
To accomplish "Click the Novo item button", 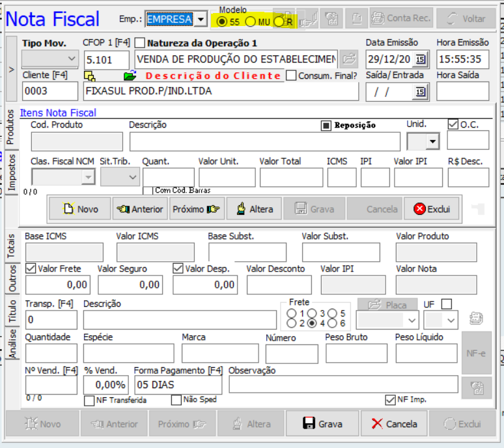I will pyautogui.click(x=80, y=209).
